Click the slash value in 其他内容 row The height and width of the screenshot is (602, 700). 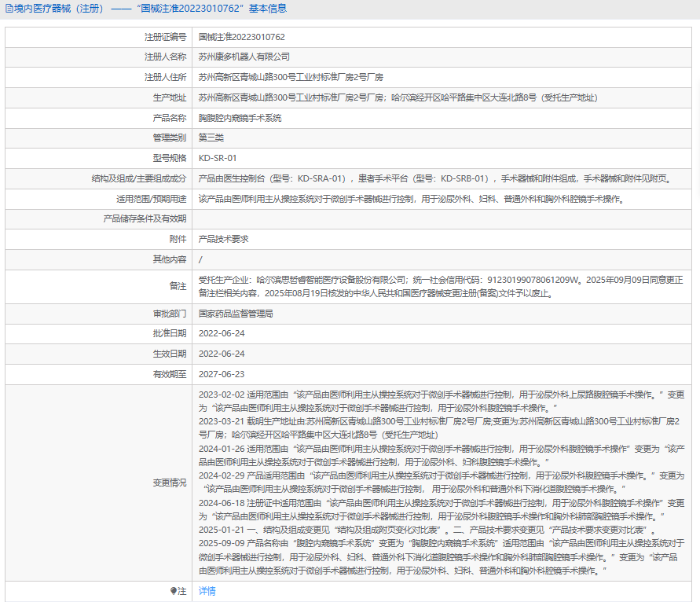pos(200,259)
